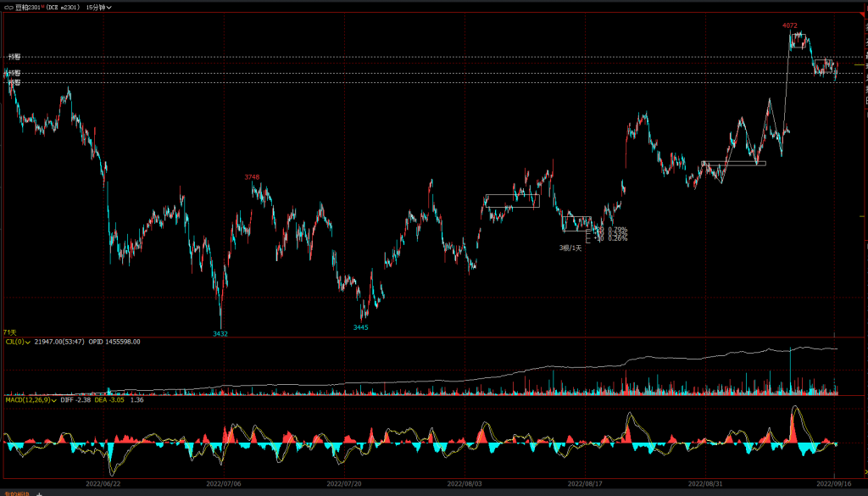Select the lowest 预警 alert line label
This screenshot has height=496, width=868.
tap(14, 83)
